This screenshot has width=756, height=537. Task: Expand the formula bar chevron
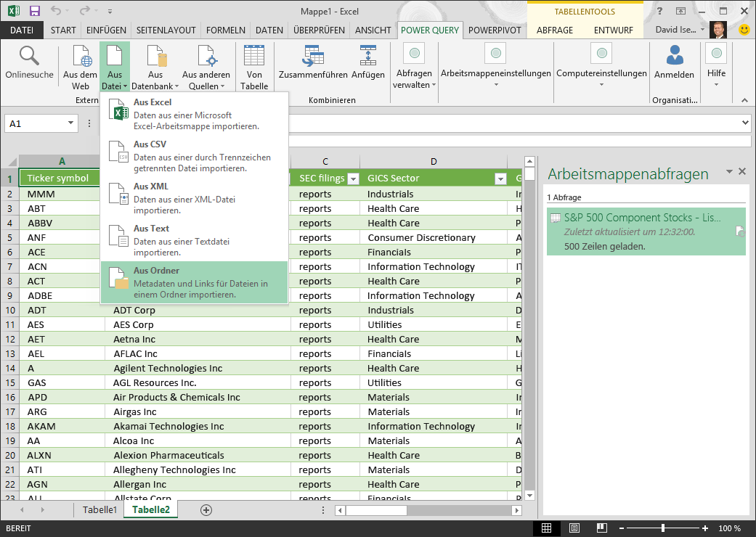745,123
